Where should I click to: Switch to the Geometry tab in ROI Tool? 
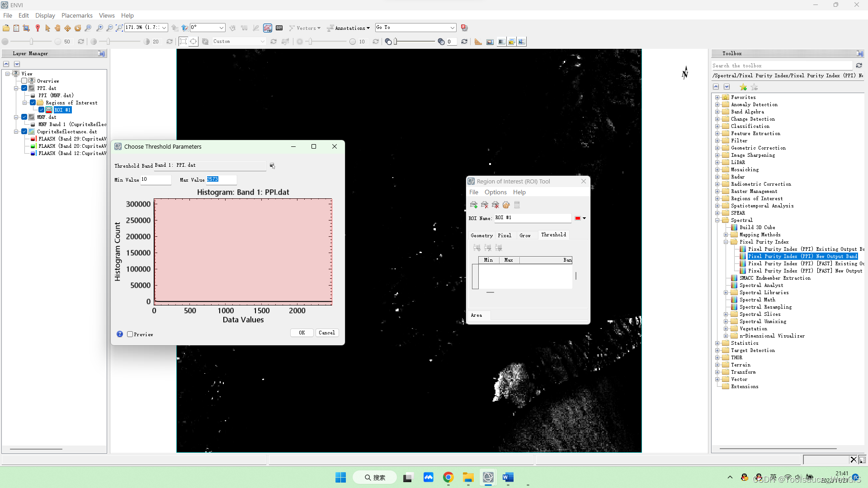click(481, 235)
